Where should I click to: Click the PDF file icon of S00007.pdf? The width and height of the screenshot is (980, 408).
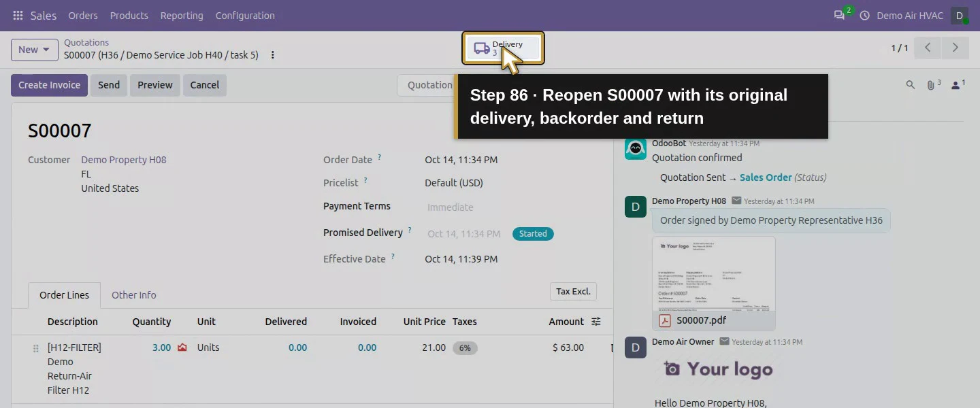point(665,320)
